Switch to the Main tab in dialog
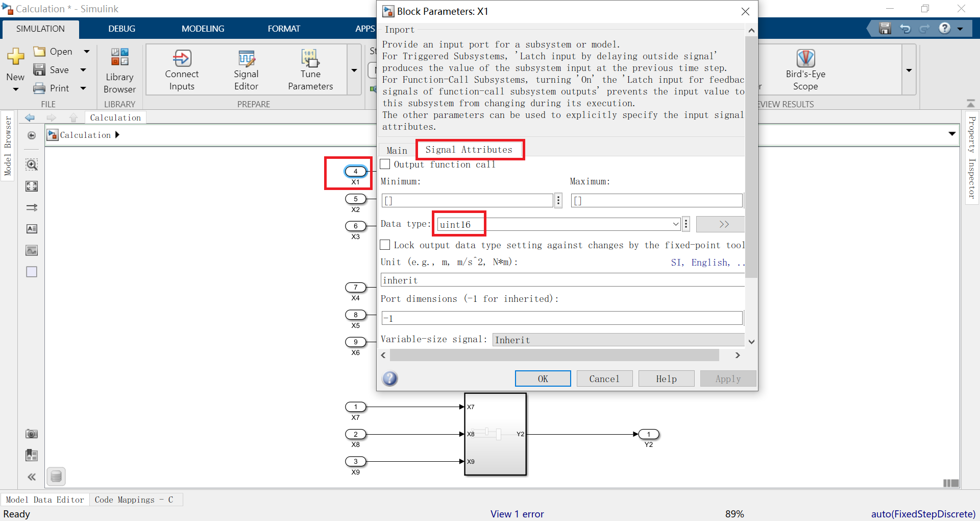 pyautogui.click(x=397, y=150)
